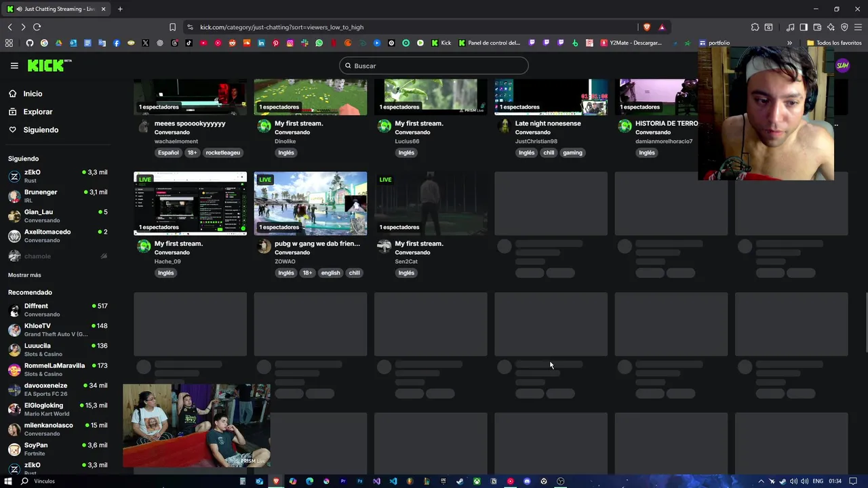This screenshot has width=868, height=488.
Task: Open the Brave Leo AI sparkle icon
Action: (831, 27)
